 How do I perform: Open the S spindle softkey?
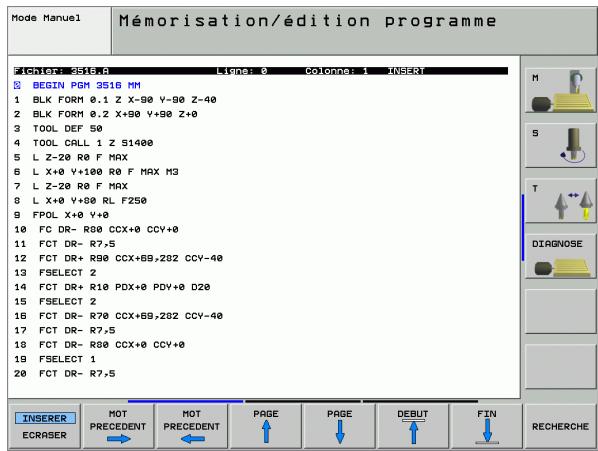click(560, 145)
